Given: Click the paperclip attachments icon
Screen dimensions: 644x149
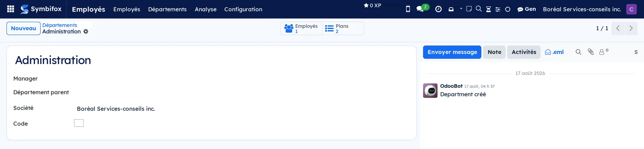Looking at the screenshot, I should (590, 52).
